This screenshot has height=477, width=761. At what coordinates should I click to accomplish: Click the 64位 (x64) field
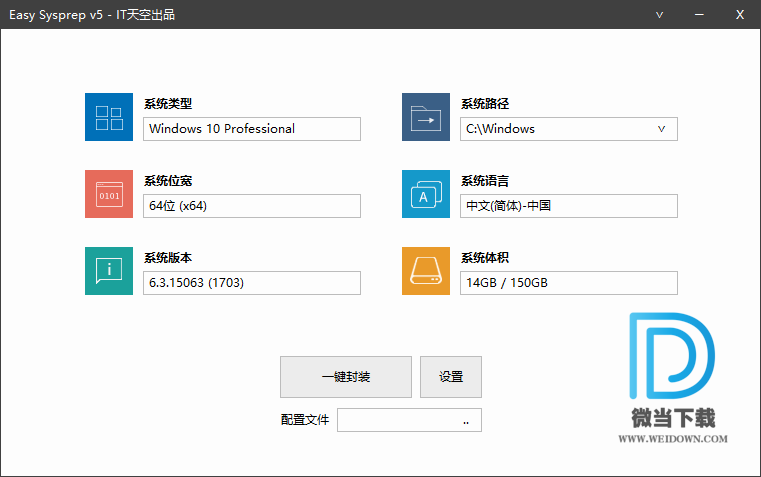pos(252,206)
